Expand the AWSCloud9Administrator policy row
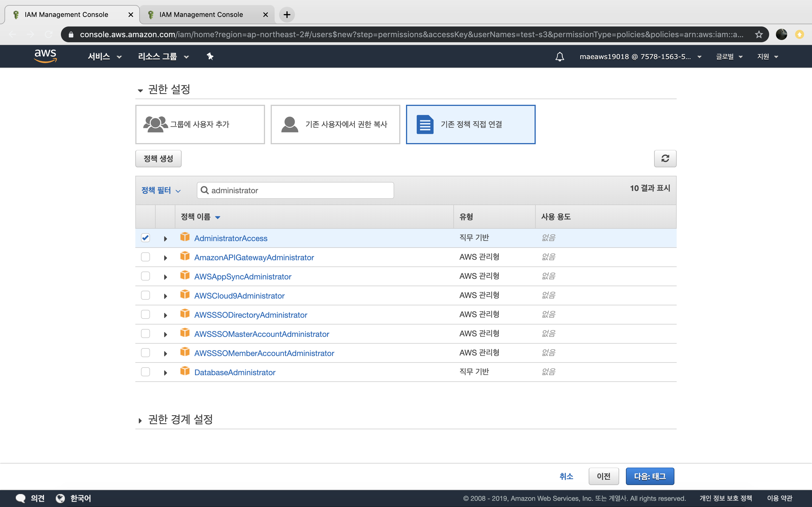The image size is (812, 507). tap(166, 296)
